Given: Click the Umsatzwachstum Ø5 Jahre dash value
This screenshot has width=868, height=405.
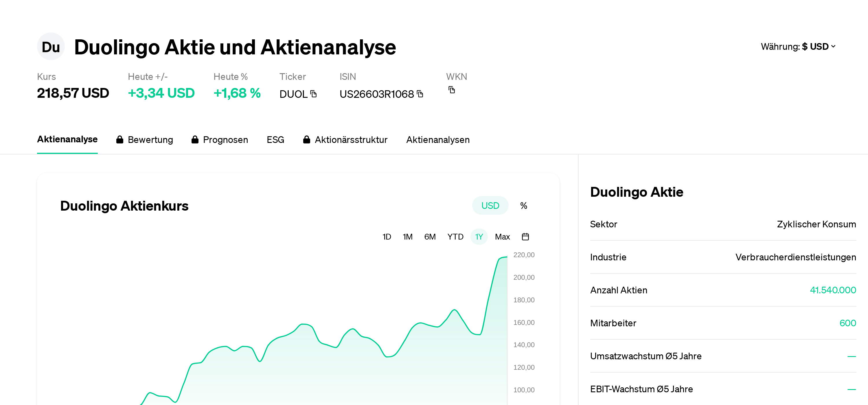Looking at the screenshot, I should click(852, 356).
